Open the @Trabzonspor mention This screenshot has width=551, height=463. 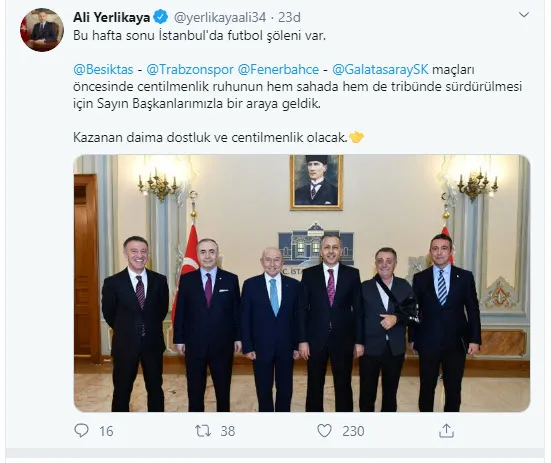(190, 69)
